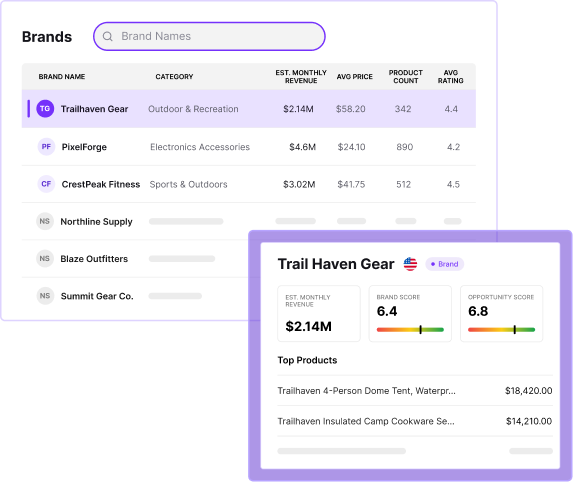Click the $3.02M revenue cell
The height and width of the screenshot is (482, 573).
pos(299,184)
